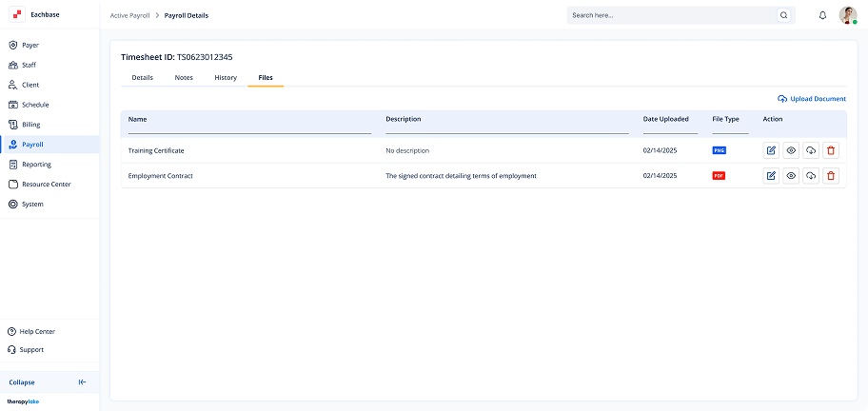Viewport: 868px width, 411px height.
Task: View the Training Certificate with the eye icon
Action: coord(791,150)
